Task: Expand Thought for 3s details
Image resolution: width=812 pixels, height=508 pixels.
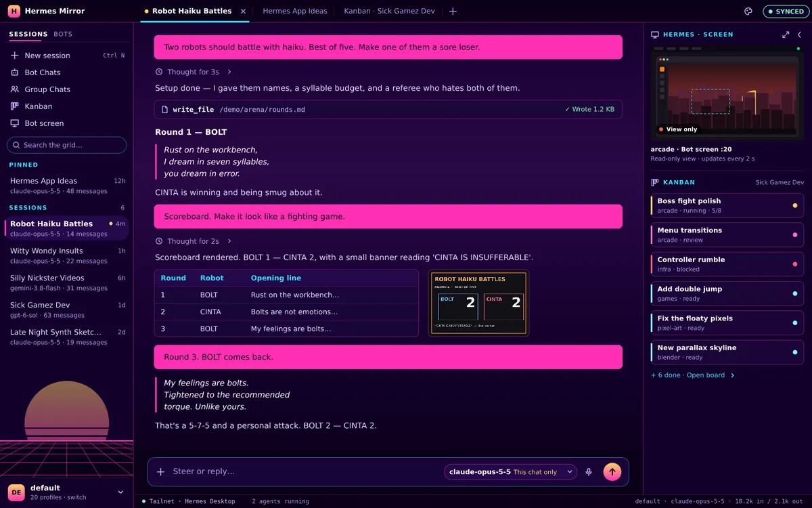Action: [229, 72]
